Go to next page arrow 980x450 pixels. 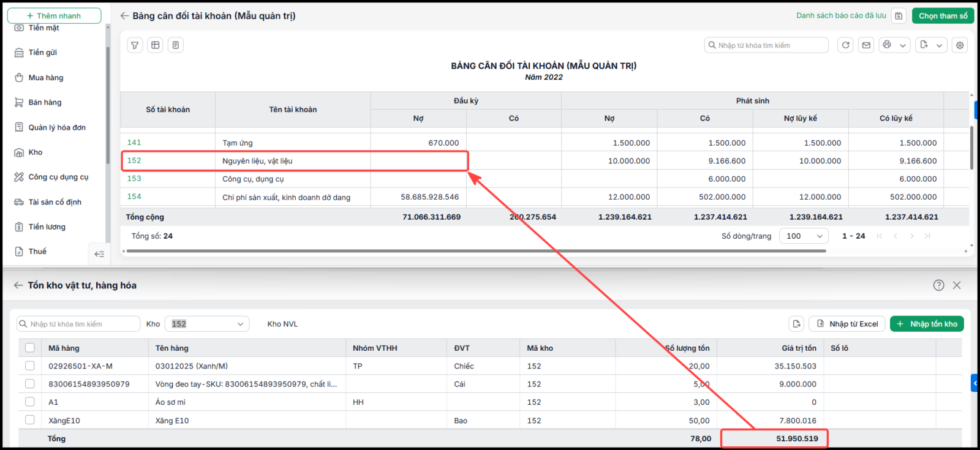point(911,236)
